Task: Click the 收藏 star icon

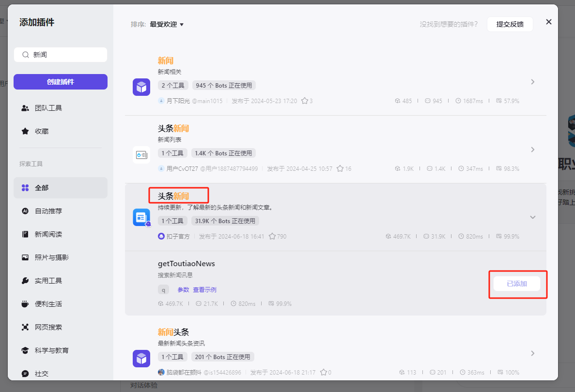Action: 25,131
